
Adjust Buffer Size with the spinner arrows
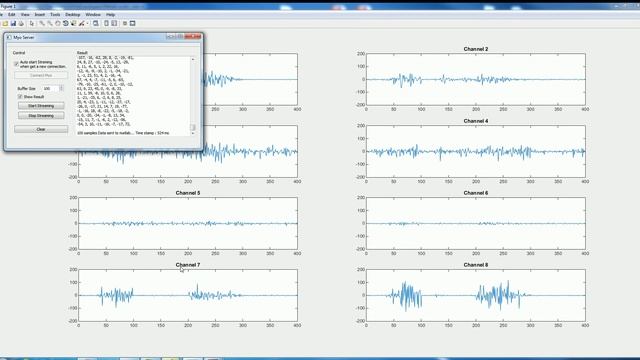61,89
